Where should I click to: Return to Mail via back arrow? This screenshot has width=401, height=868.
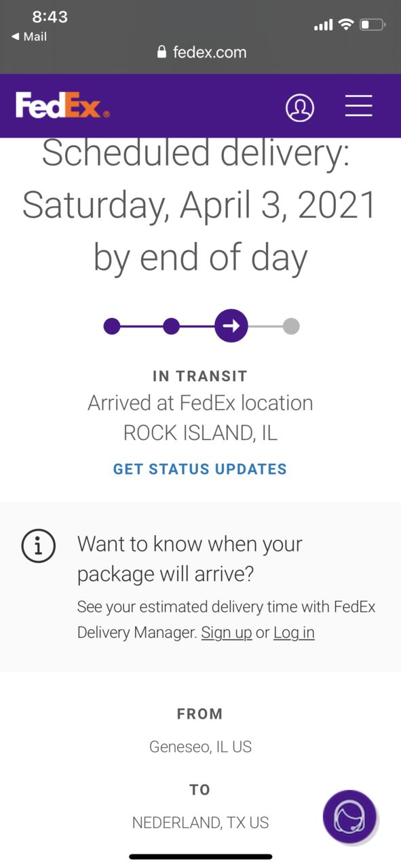click(29, 37)
